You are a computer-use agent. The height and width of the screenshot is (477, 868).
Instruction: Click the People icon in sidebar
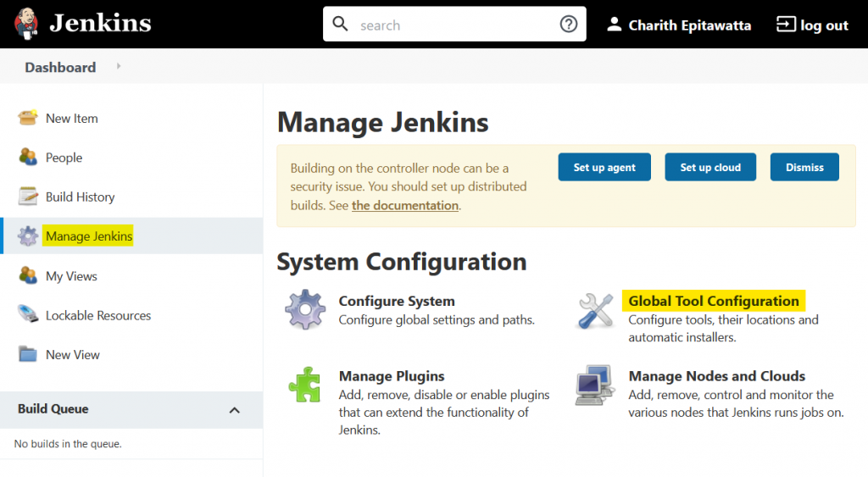[x=28, y=157]
